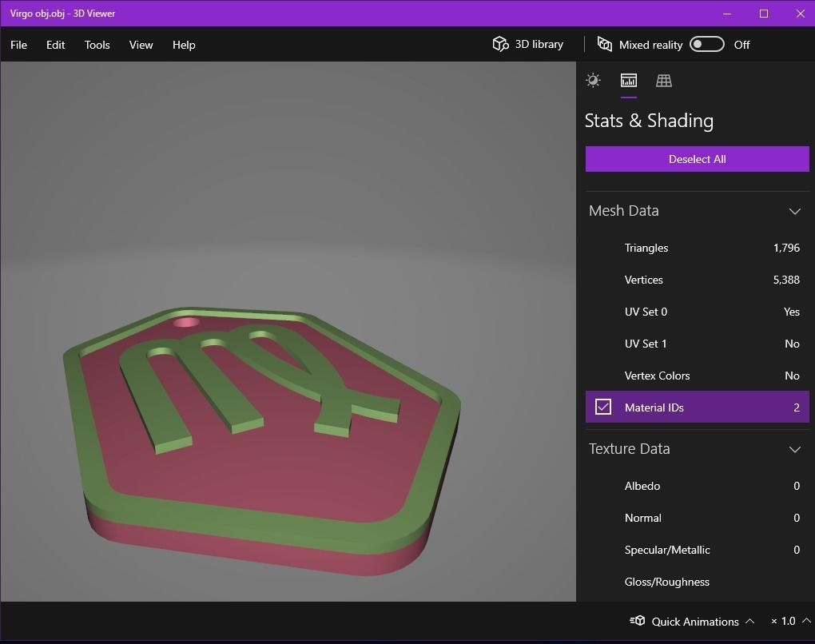Open the 3D library
Image resolution: width=815 pixels, height=644 pixels.
[527, 44]
